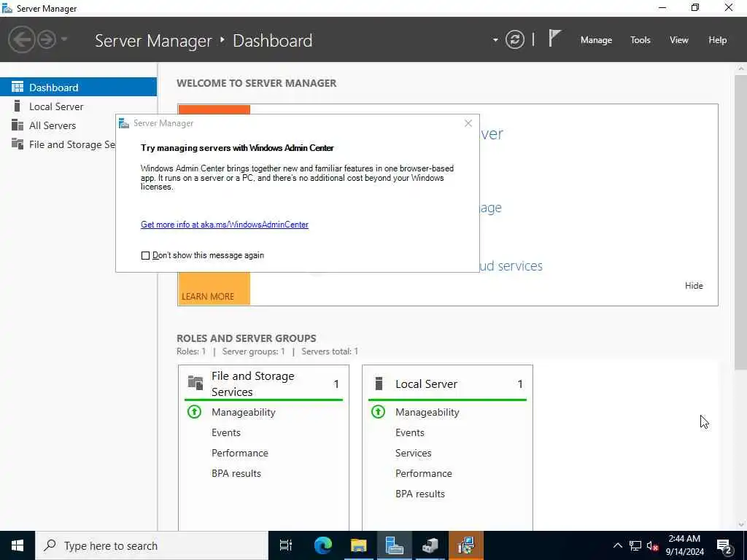Click the green Manageability status icon in File and Storage tile
The image size is (747, 560).
pyautogui.click(x=194, y=411)
